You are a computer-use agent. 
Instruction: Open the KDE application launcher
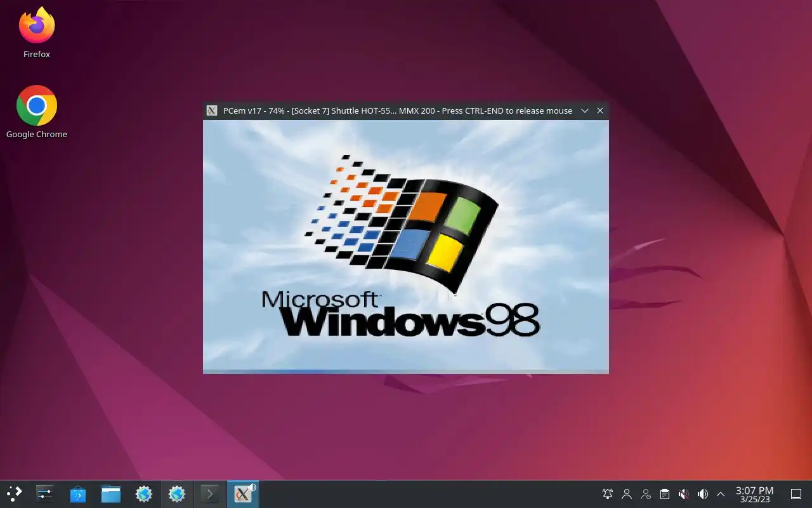[x=14, y=494]
